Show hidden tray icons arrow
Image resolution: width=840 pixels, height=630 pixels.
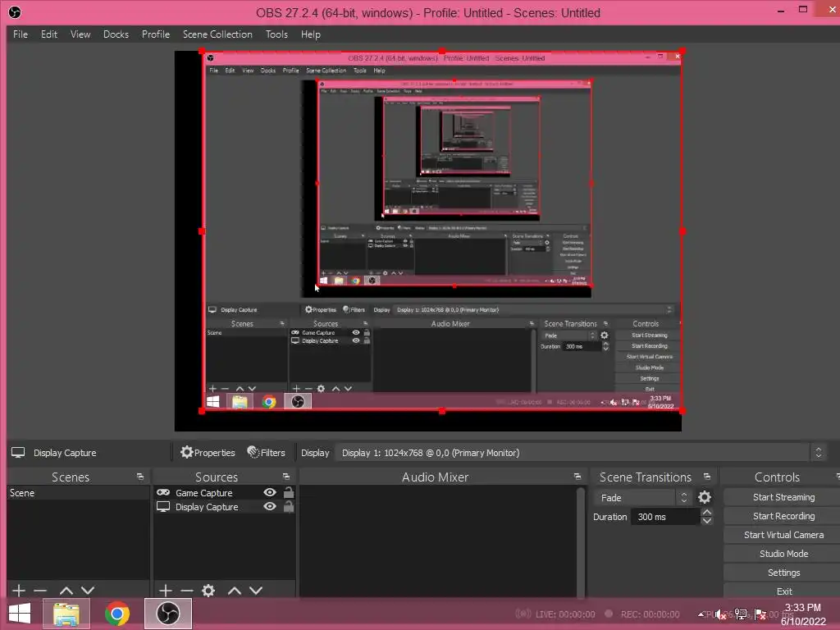tap(701, 614)
